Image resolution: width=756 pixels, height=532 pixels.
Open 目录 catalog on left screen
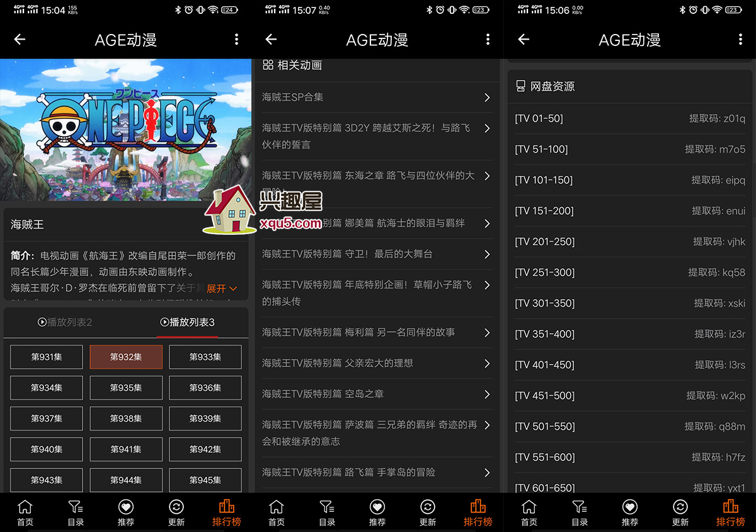click(x=76, y=512)
